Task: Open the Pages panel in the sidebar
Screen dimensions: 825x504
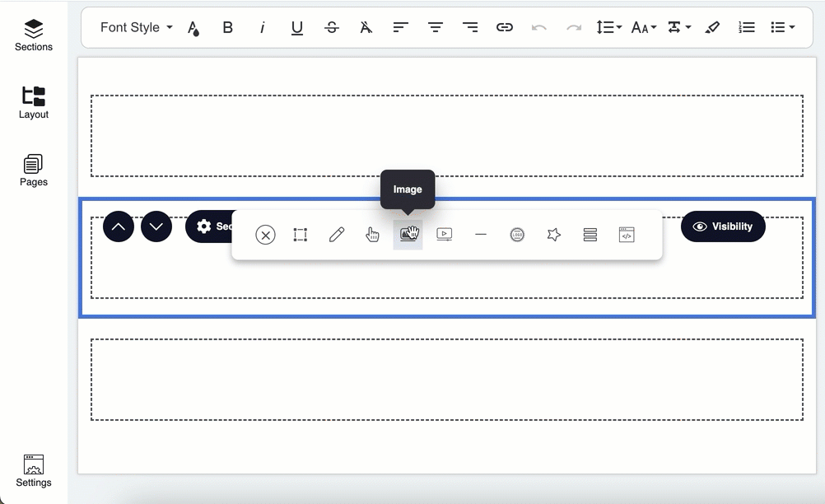Action: point(33,170)
